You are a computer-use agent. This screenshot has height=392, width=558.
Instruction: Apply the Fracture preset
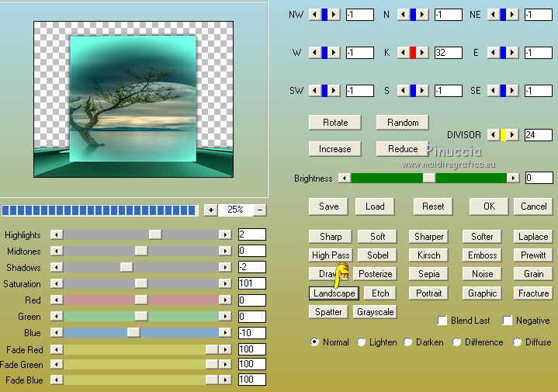tap(533, 293)
